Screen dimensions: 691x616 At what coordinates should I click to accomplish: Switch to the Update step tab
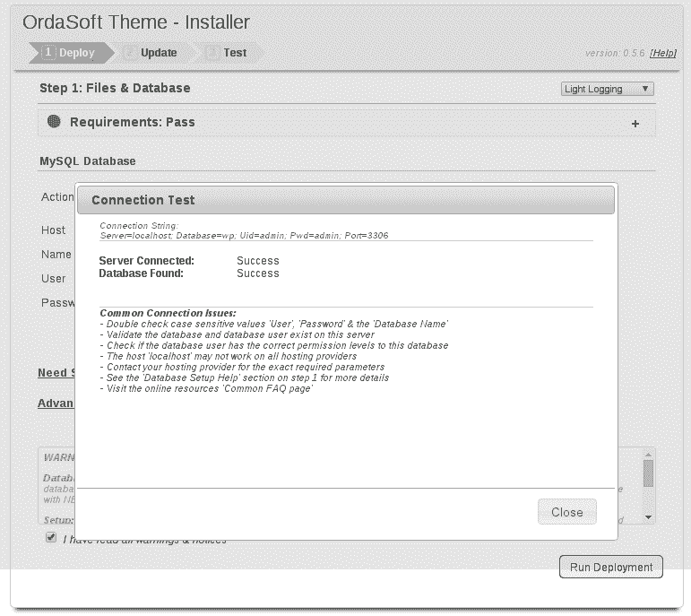(x=159, y=53)
